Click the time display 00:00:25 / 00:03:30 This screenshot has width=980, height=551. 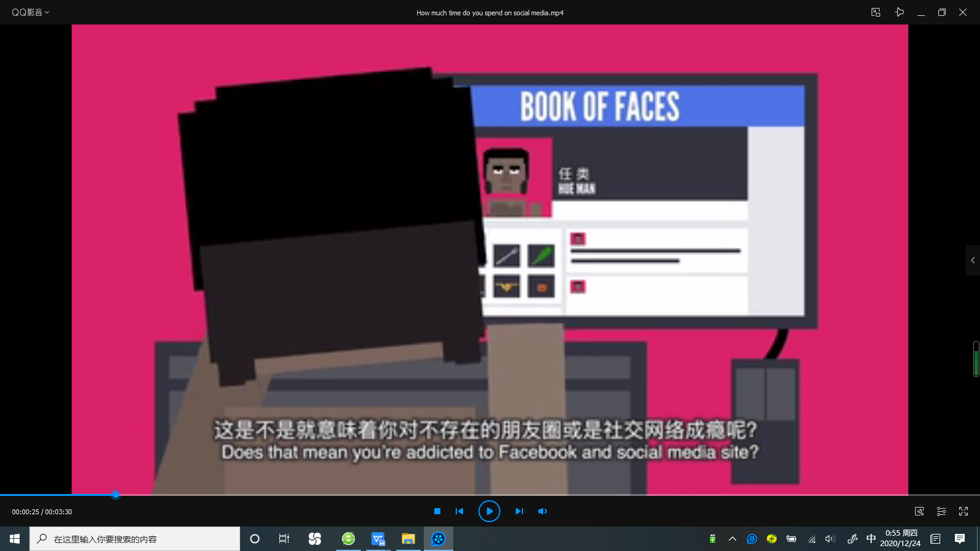pos(42,512)
